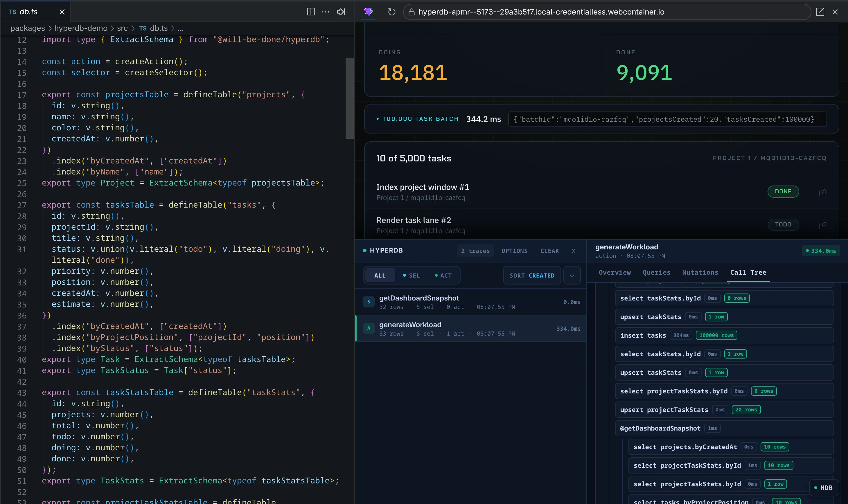Click the hyperdb-demo breadcrumb segment
The height and width of the screenshot is (504, 848).
[81, 28]
